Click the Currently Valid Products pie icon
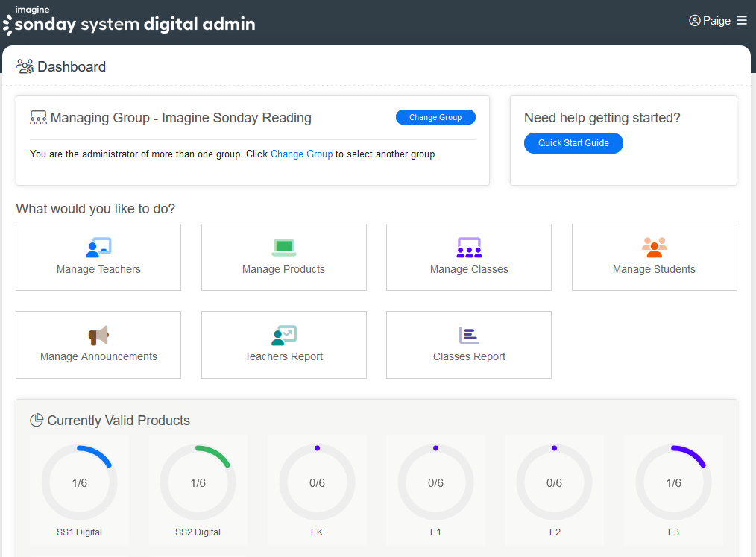The image size is (756, 557). 37,421
